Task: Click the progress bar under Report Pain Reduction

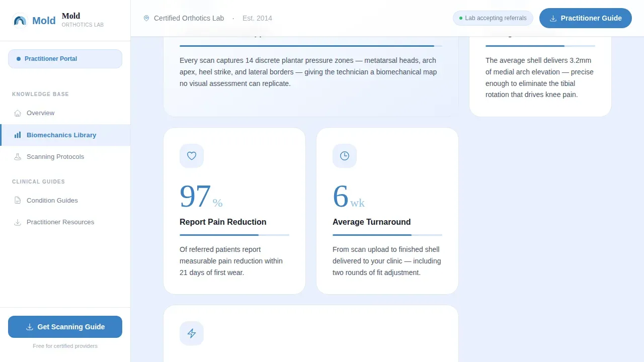Action: 234,235
